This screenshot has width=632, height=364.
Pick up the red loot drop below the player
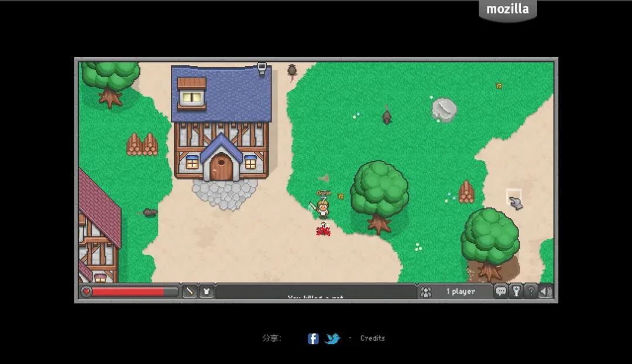point(323,231)
